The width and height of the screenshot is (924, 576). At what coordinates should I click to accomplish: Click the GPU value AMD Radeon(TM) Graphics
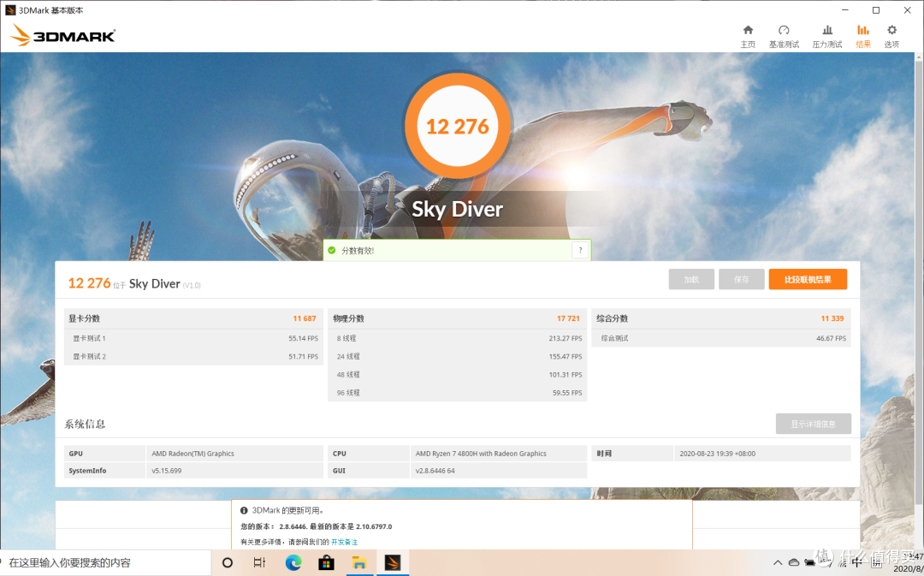[x=192, y=454]
